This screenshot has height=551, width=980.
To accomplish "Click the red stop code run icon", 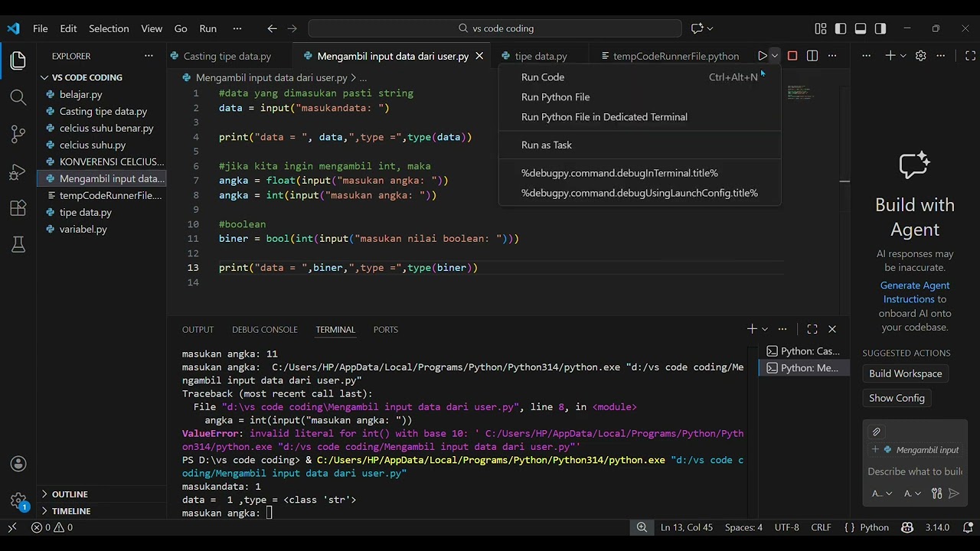I will coord(792,56).
